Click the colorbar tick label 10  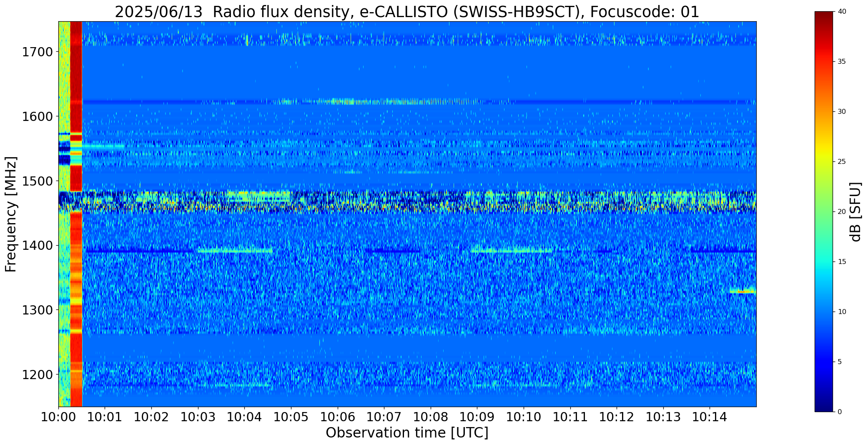coord(842,312)
